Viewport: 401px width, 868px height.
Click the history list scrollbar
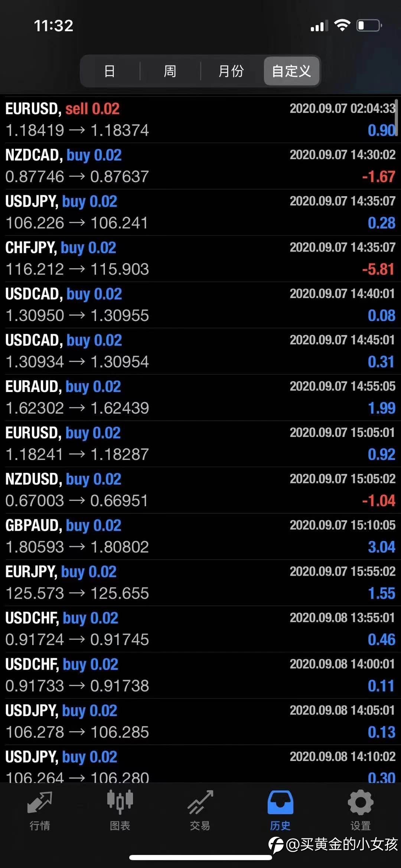(397, 117)
